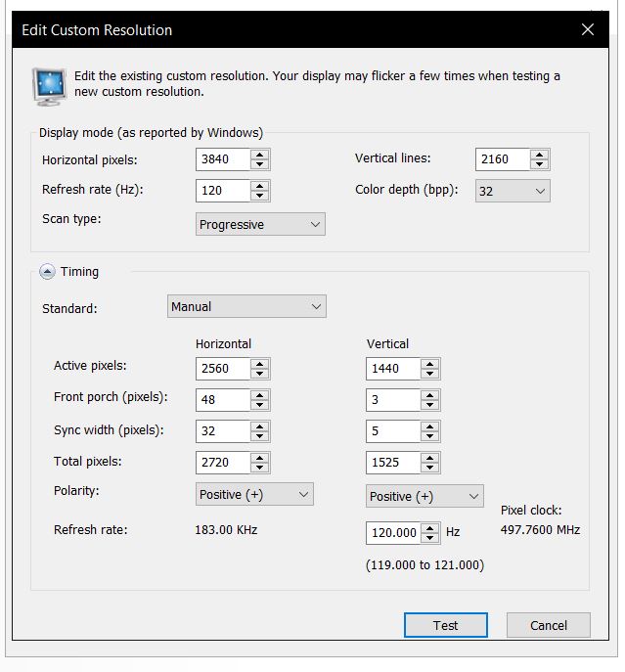Decrease Horizontal front porch down arrow

[x=260, y=405]
